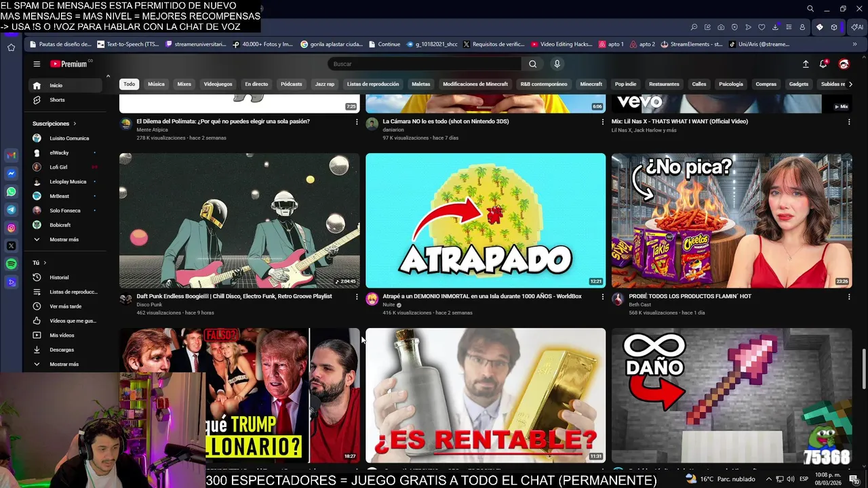
Task: Open the account avatar menu
Action: tap(844, 64)
